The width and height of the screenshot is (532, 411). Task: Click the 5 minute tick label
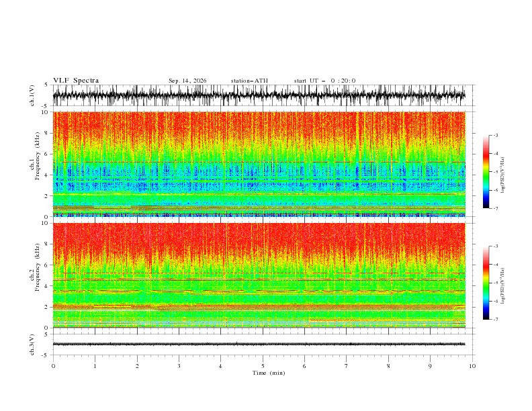(x=263, y=366)
